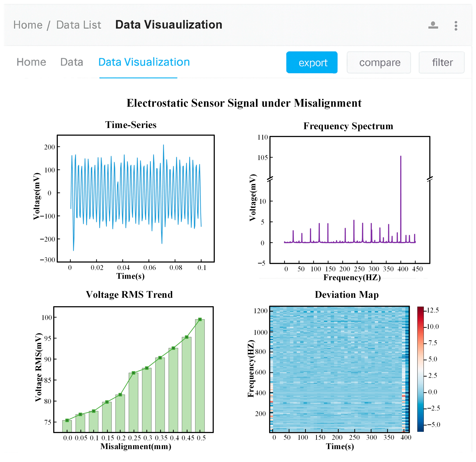Click the RMS bar at 0.5 mm misalignment
Image resolution: width=476 pixels, height=462 pixels.
click(x=200, y=376)
